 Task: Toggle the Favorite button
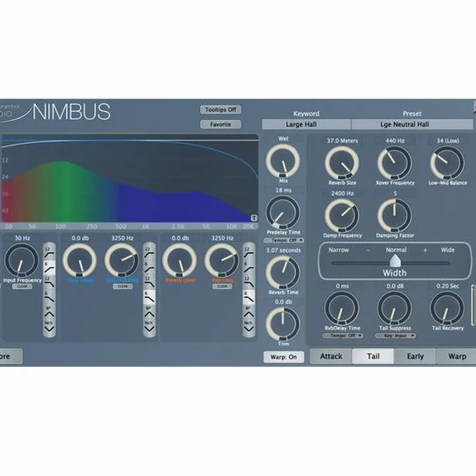point(220,124)
